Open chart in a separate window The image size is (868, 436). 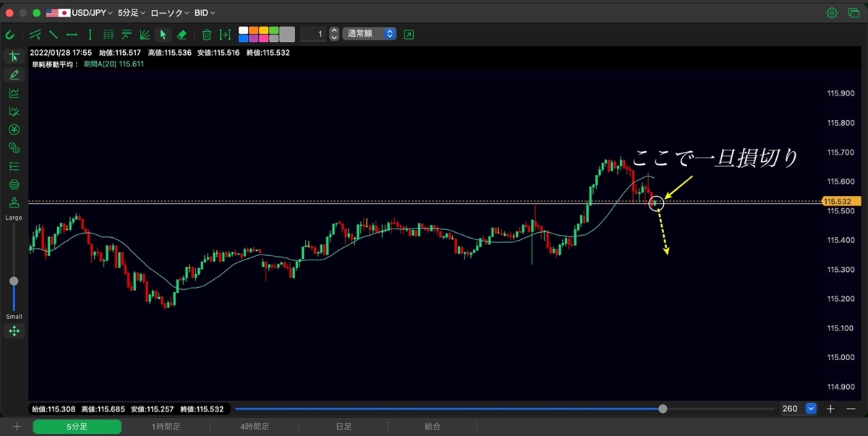click(x=409, y=34)
